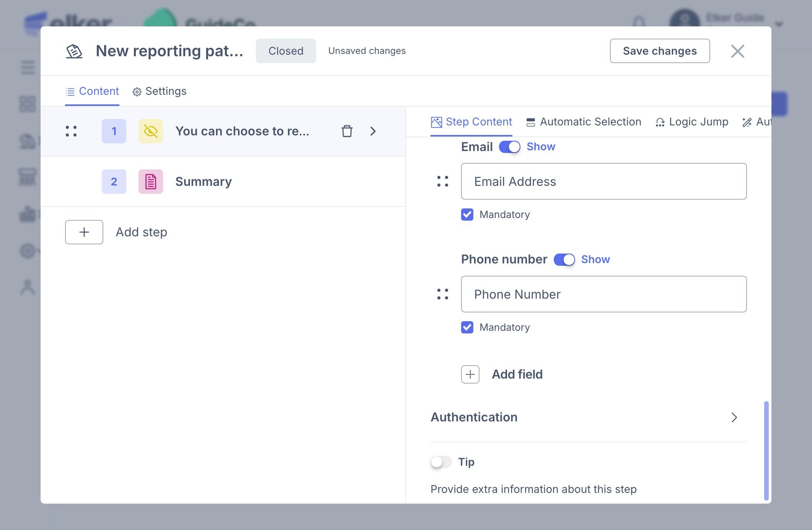Open step 1 with the chevron arrow
This screenshot has height=530, width=812.
point(373,131)
